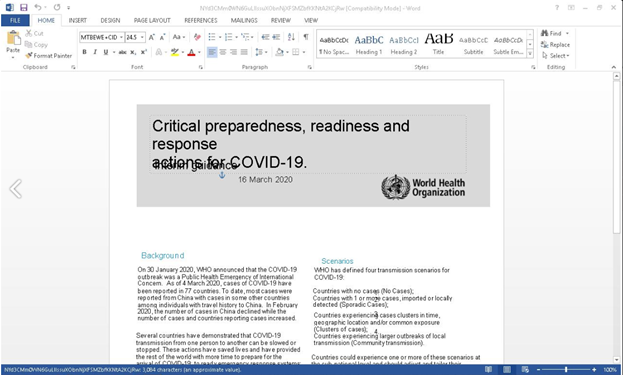Increase paragraph indent

276,37
